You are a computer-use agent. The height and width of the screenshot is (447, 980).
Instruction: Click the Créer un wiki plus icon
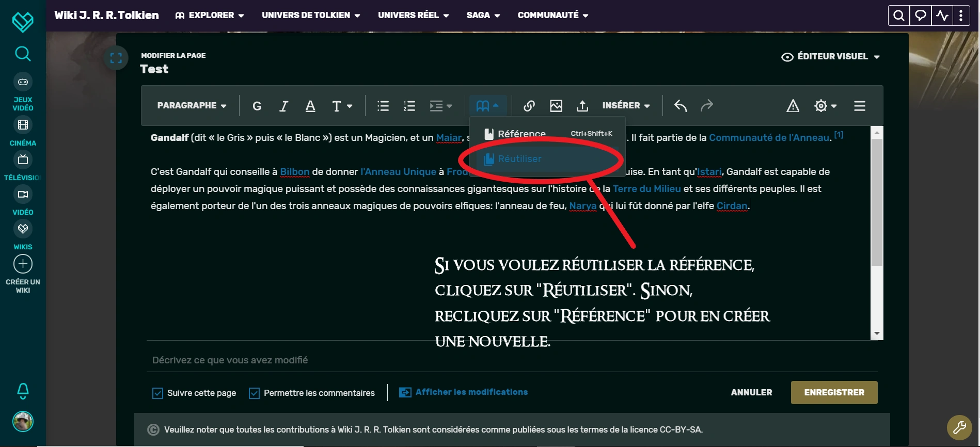click(x=23, y=264)
